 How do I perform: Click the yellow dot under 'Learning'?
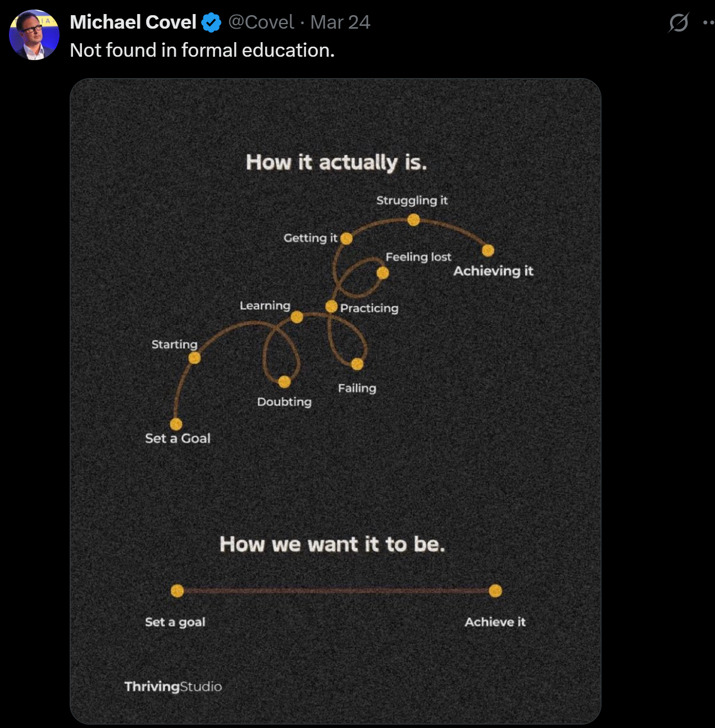(297, 317)
